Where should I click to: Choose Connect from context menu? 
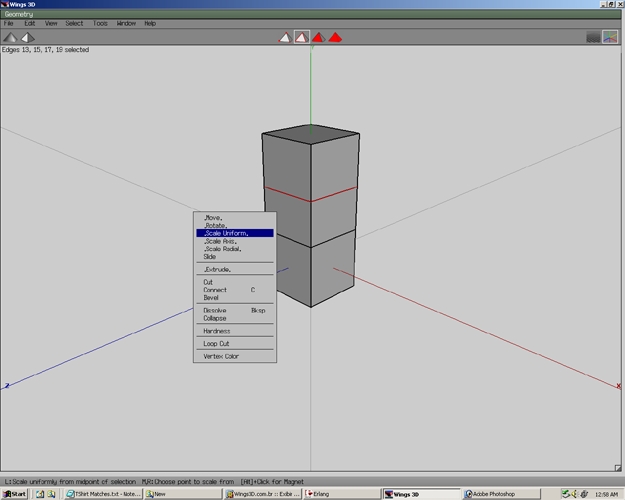point(235,290)
